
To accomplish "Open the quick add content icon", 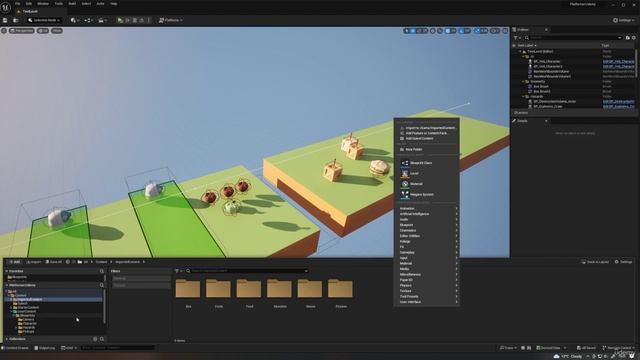I will [x=74, y=20].
